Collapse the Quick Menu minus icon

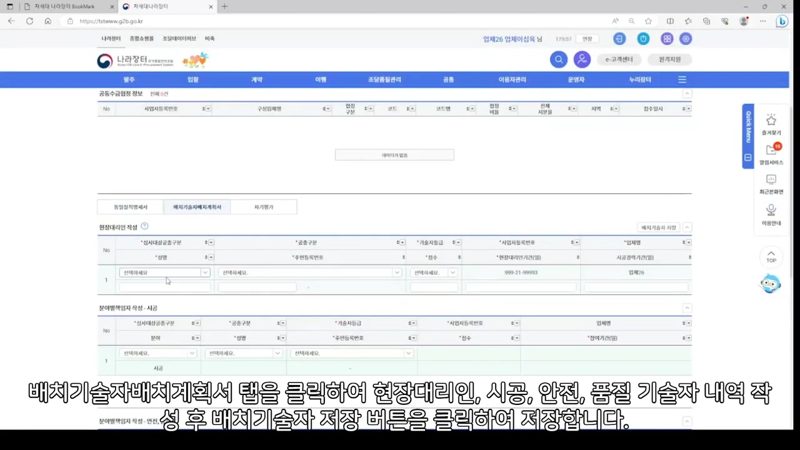(x=748, y=158)
